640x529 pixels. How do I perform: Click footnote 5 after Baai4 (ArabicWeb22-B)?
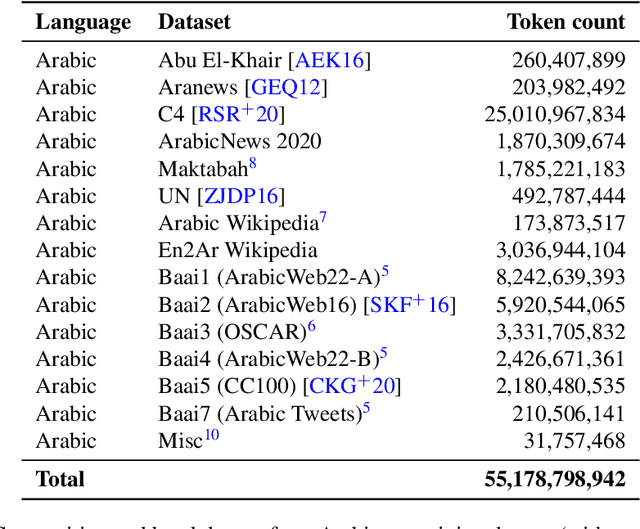tap(383, 353)
